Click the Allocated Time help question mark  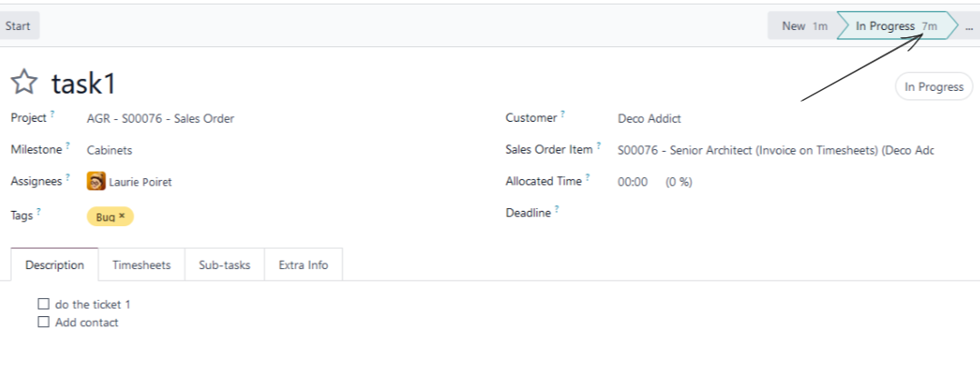coord(588,177)
